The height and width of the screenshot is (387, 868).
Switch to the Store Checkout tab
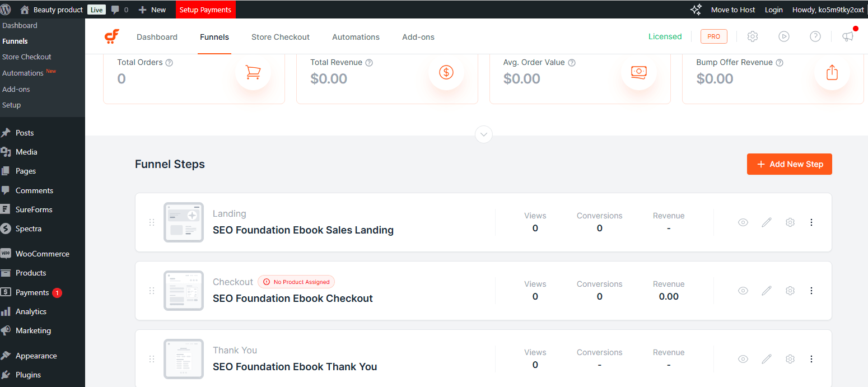[280, 37]
